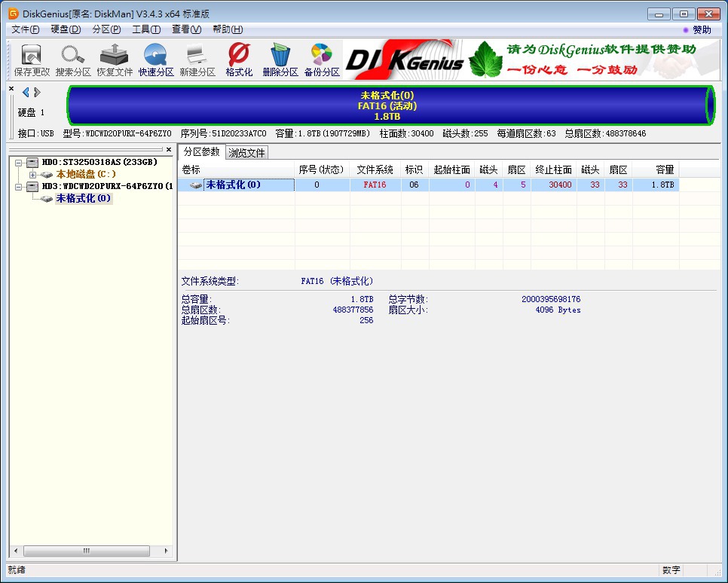Click tree panel scrollbar left arrow
Image resolution: width=728 pixels, height=583 pixels.
[x=16, y=551]
